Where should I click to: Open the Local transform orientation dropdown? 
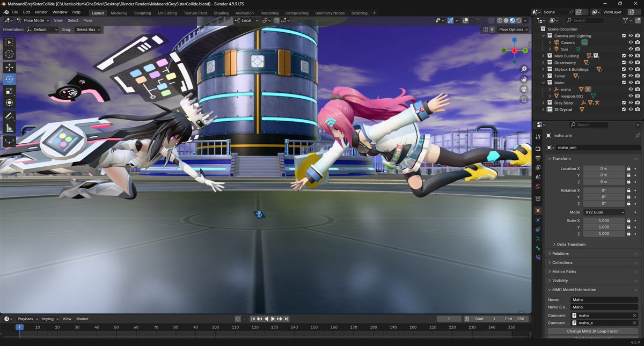(x=246, y=20)
